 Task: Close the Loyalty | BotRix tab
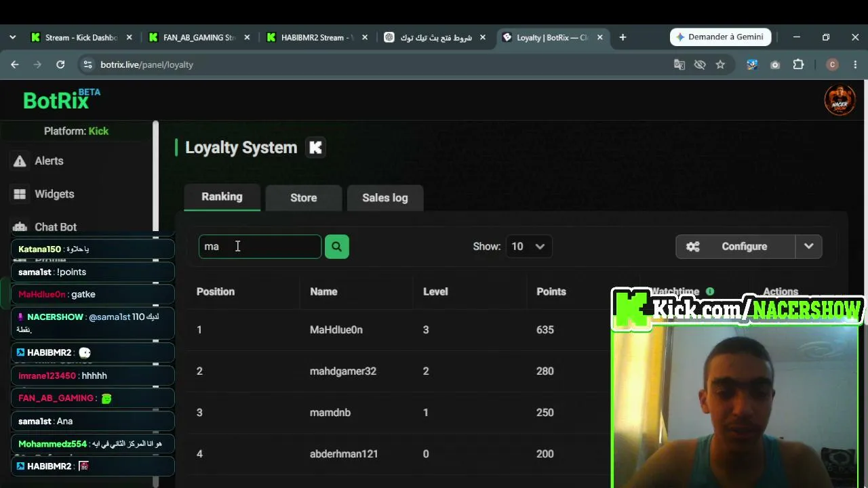click(599, 37)
